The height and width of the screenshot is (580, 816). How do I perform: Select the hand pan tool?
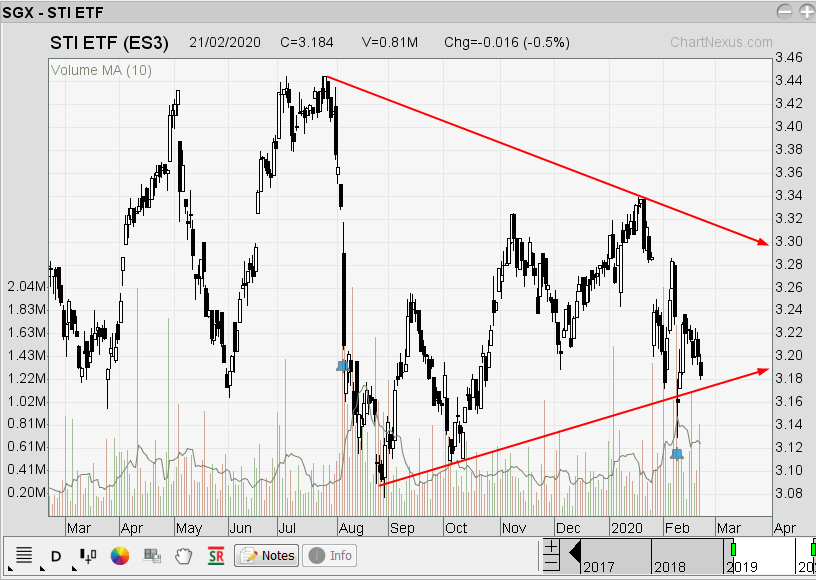183,556
